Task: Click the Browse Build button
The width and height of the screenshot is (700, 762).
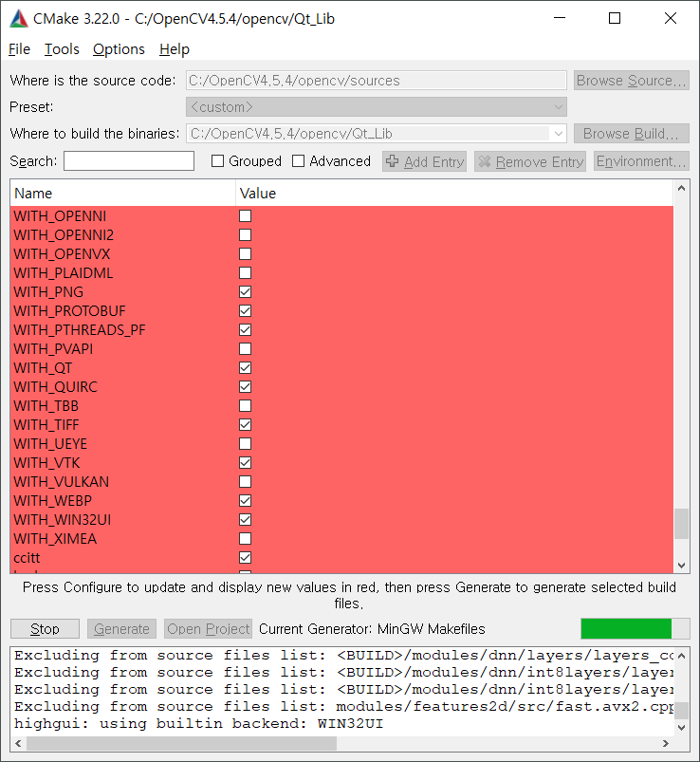Action: 631,133
